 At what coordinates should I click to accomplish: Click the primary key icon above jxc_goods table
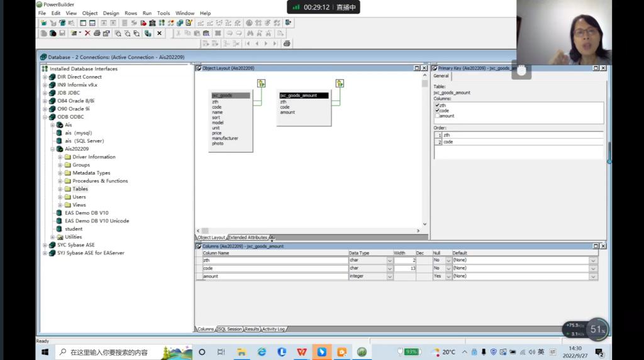coord(261,83)
